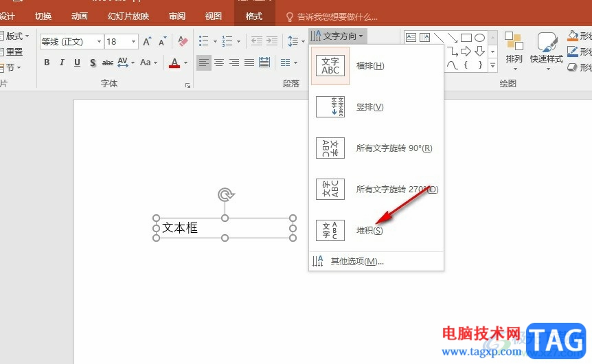Image resolution: width=592 pixels, height=364 pixels.
Task: Justify text alignment
Action: (x=249, y=62)
